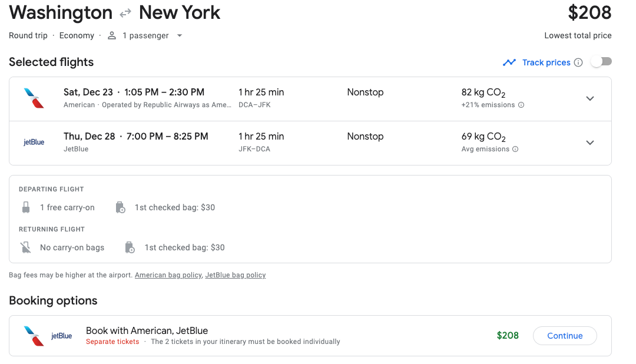Open the JetBlue bag policy link
The height and width of the screenshot is (364, 636).
point(236,274)
